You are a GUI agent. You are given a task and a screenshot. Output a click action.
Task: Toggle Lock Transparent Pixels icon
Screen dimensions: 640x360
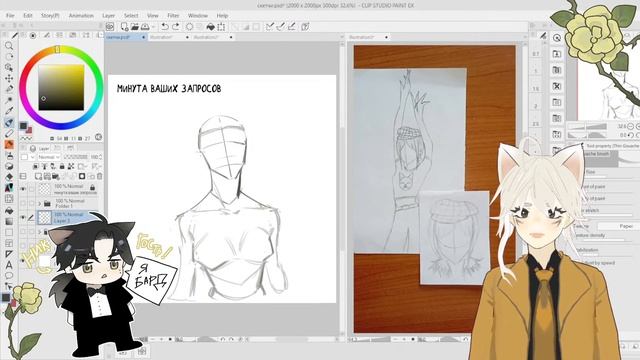[x=71, y=166]
